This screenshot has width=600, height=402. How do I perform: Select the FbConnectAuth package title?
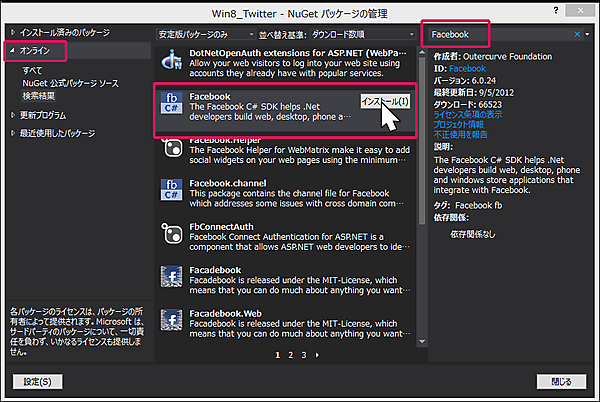pyautogui.click(x=221, y=226)
